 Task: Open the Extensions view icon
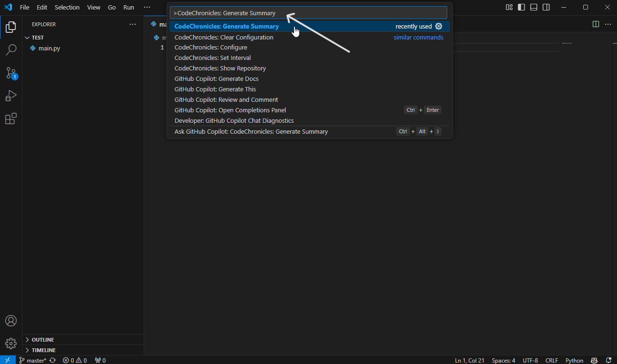point(11,118)
